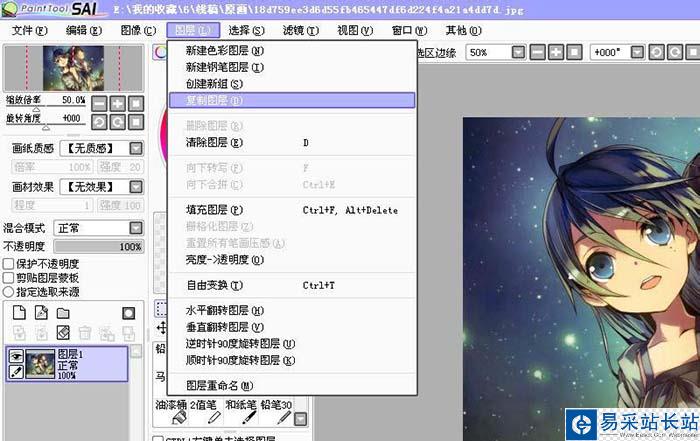700x441 pixels.
Task: Click the navigator preview thumbnail
Action: (x=74, y=68)
